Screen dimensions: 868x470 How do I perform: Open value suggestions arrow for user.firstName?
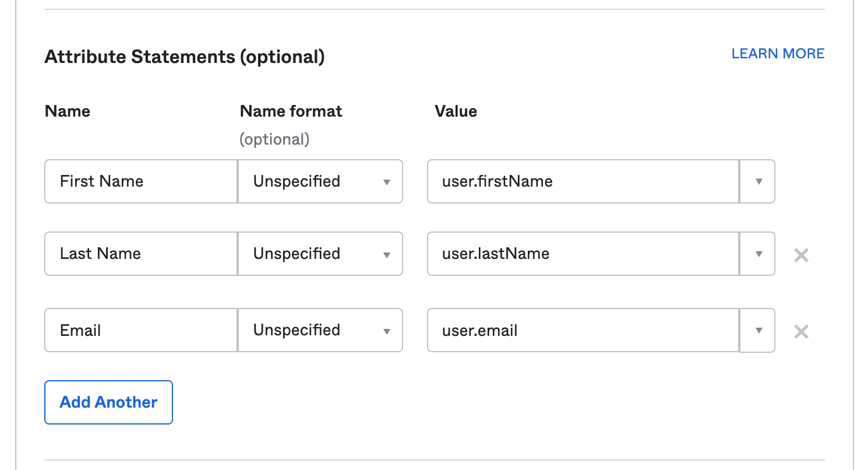[757, 181]
